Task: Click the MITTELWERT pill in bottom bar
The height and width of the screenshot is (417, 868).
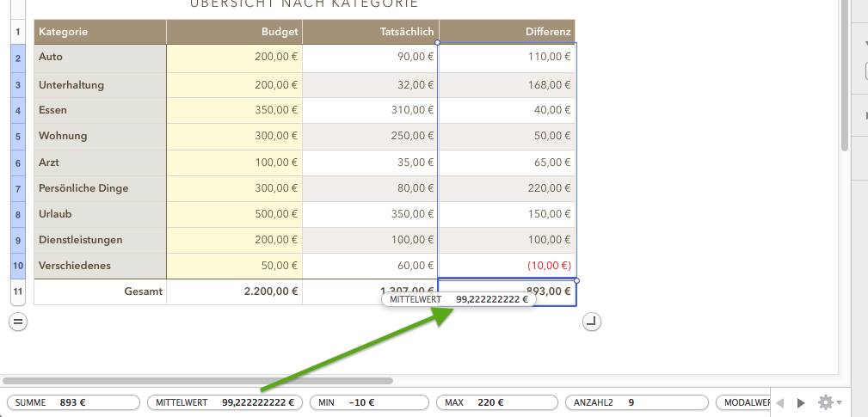Action: coord(225,402)
